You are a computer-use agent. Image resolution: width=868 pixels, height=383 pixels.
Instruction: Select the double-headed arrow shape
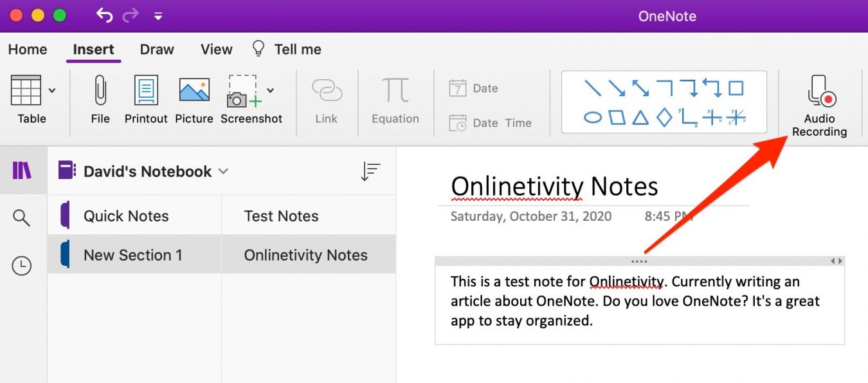click(640, 88)
